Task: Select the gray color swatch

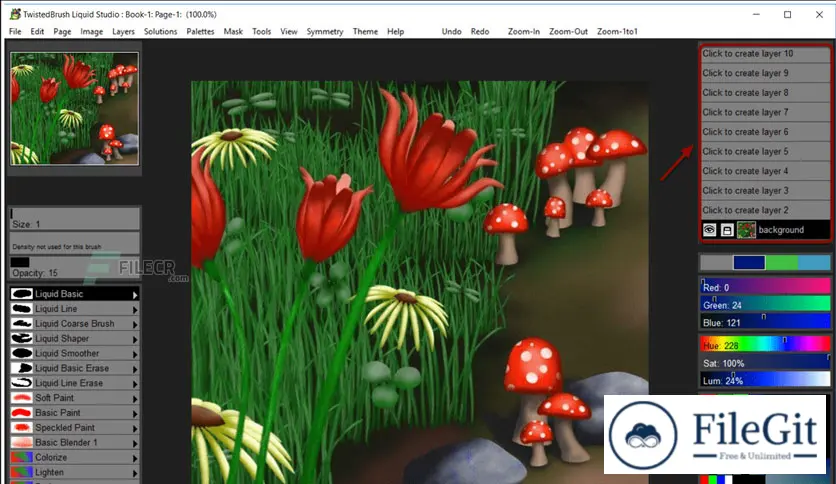Action: point(717,262)
